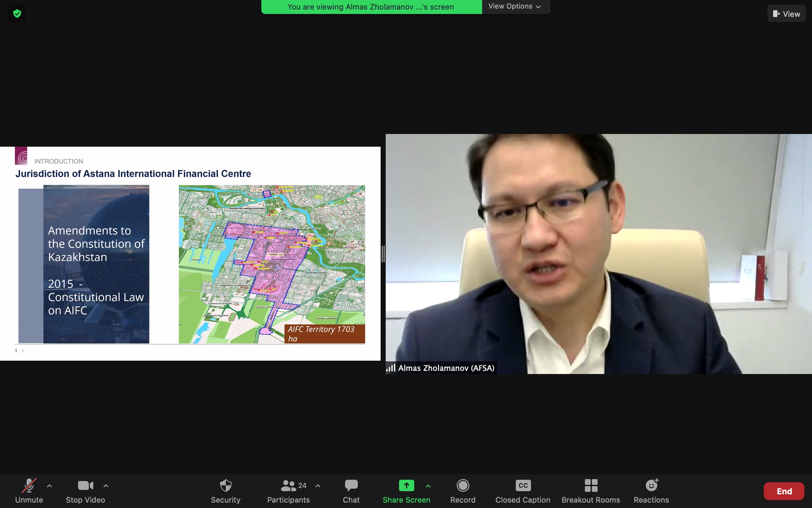
Task: Click the 24 participants count
Action: pyautogui.click(x=302, y=485)
